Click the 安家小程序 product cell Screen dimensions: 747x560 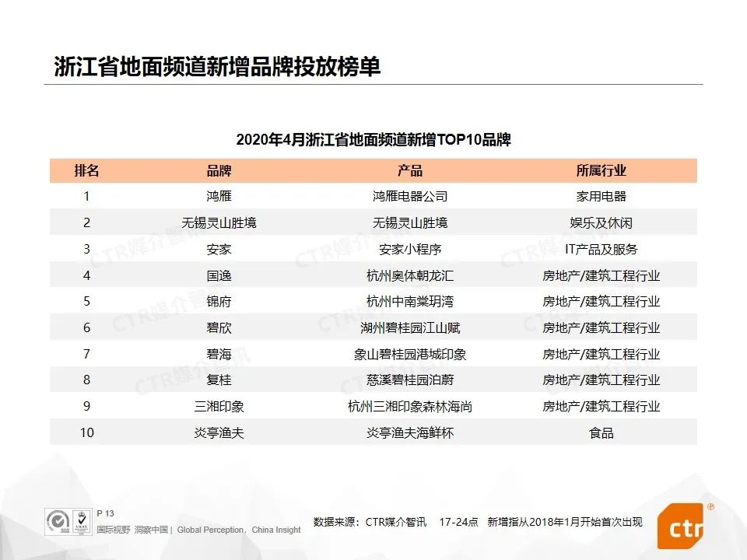pos(409,250)
